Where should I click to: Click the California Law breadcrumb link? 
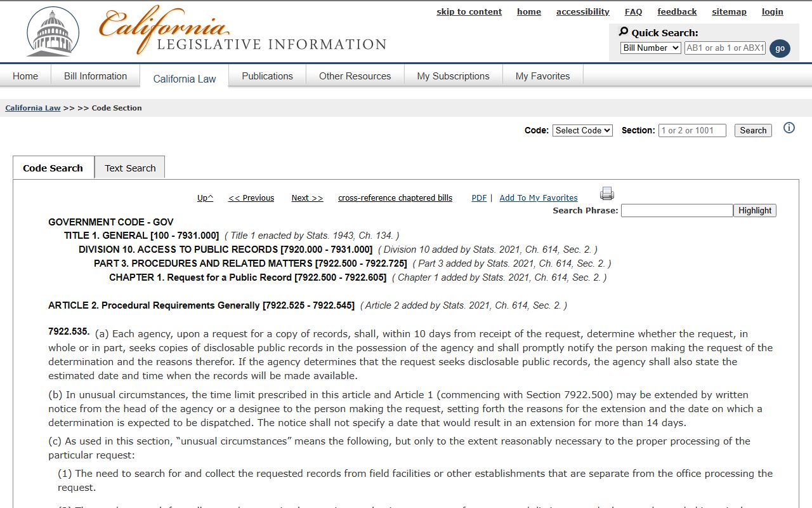point(33,108)
